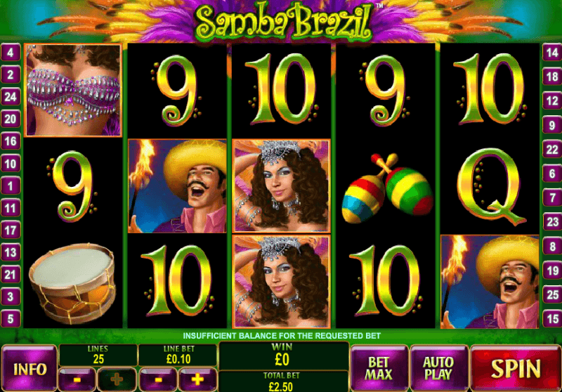Image resolution: width=562 pixels, height=392 pixels.
Task: Select the sequined top dancer symbol
Action: pos(73,91)
